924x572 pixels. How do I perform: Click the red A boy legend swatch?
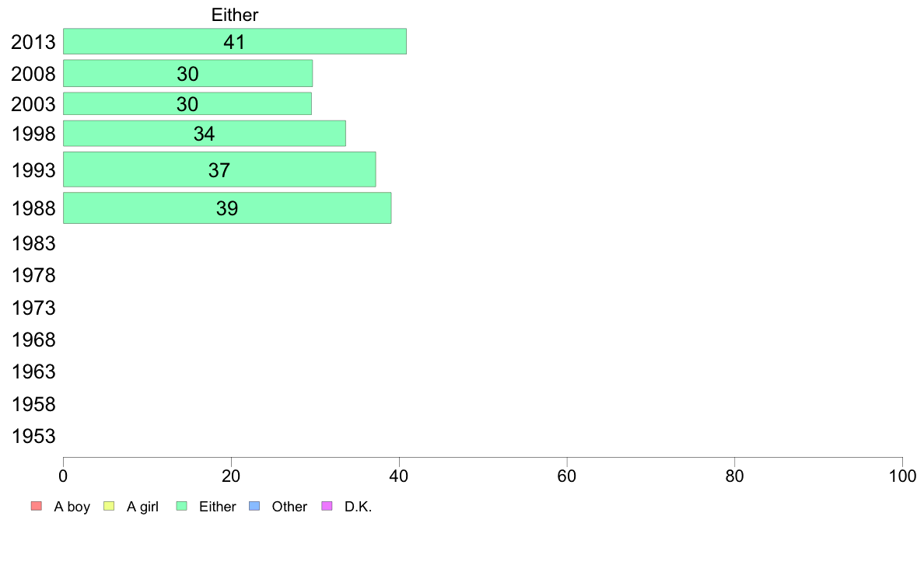[x=37, y=506]
